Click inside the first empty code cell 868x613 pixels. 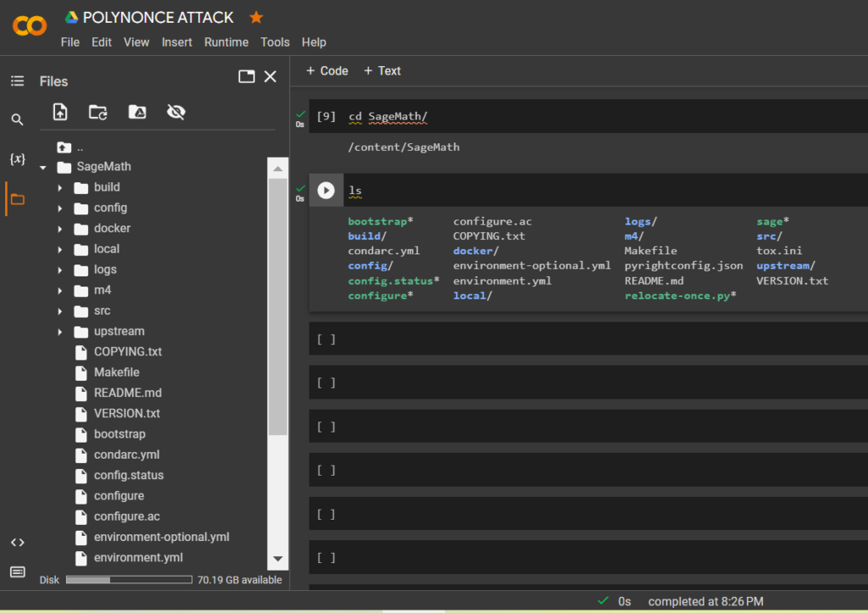point(588,339)
